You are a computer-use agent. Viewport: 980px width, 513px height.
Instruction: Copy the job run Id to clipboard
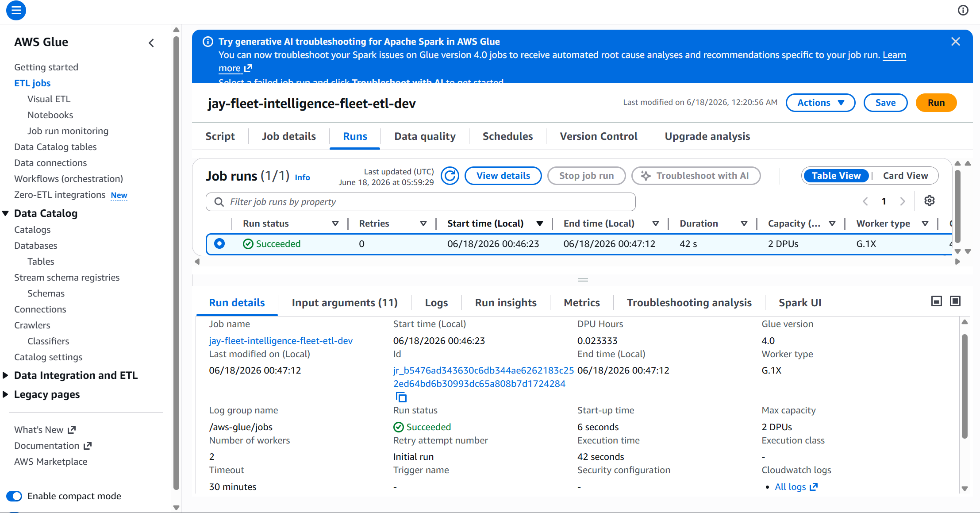click(401, 397)
